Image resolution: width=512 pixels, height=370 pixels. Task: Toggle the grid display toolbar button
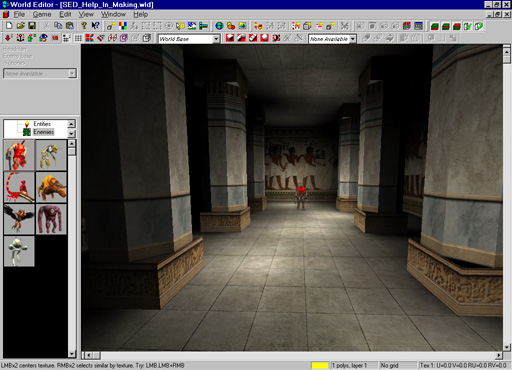tap(78, 38)
